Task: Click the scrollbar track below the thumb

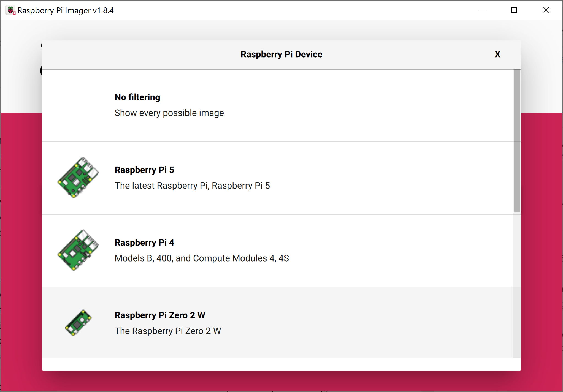Action: coord(517,284)
